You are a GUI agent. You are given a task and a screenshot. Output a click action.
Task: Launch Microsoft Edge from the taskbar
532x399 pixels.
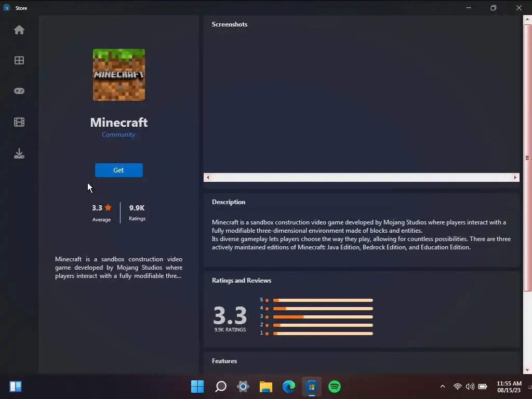click(289, 387)
